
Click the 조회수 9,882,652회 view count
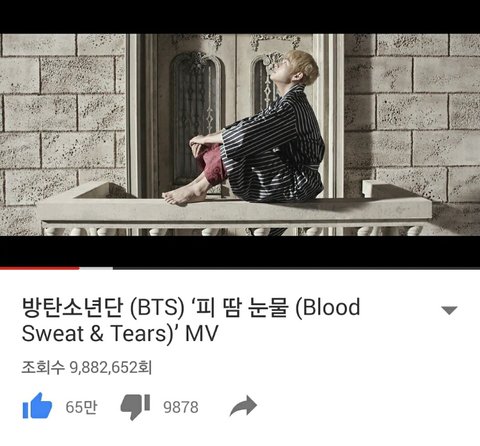(87, 368)
